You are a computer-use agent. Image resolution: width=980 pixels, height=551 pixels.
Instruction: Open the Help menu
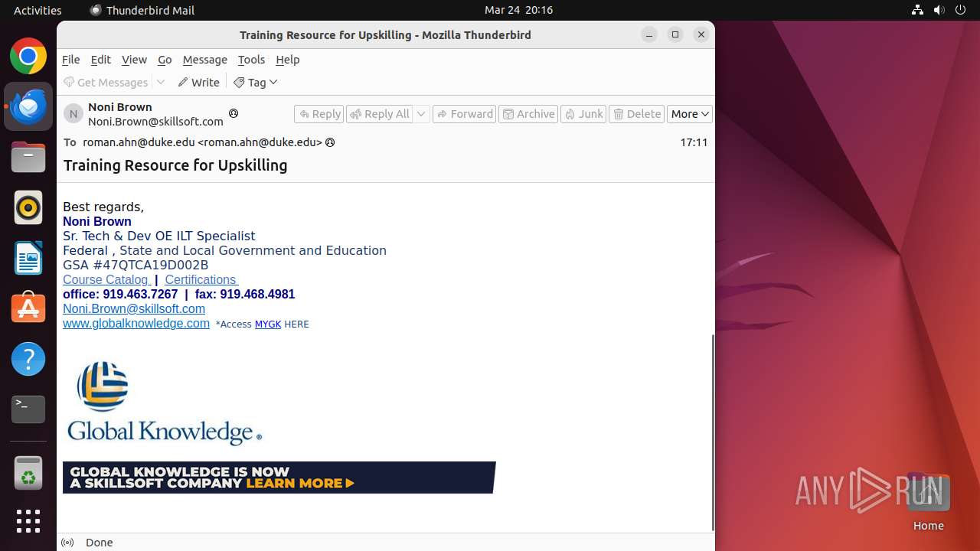[287, 60]
